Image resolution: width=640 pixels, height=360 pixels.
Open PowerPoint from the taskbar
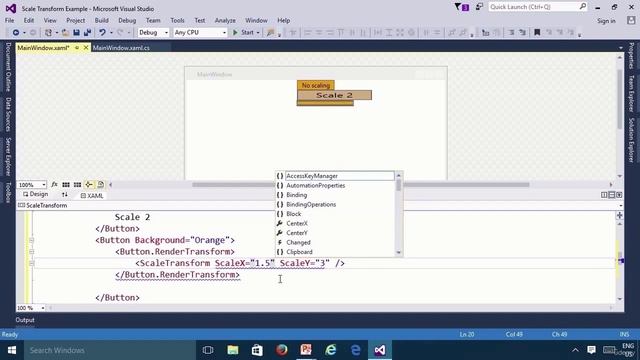coord(306,350)
